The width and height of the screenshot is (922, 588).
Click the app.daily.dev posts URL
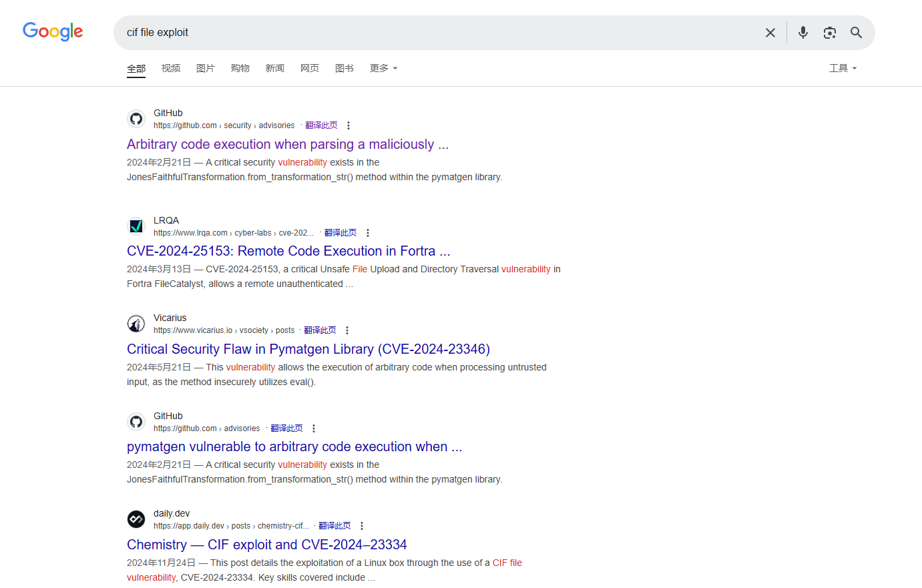(231, 526)
